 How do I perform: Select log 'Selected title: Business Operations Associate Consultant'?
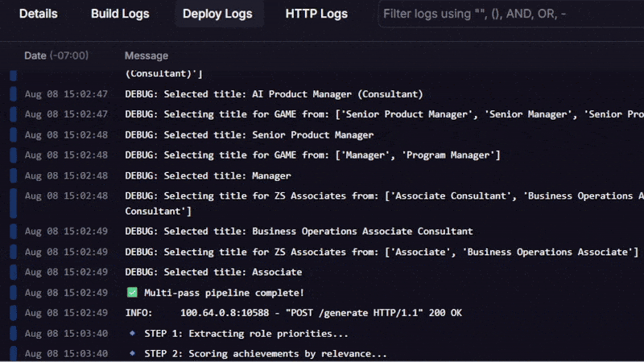299,231
